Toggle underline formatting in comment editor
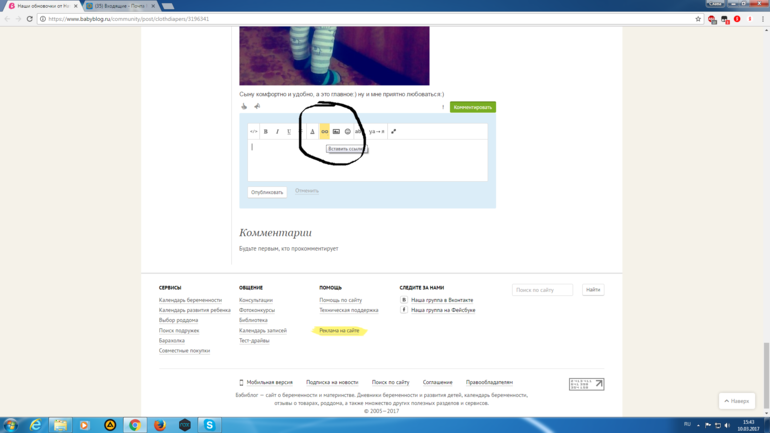770x433 pixels. tap(289, 131)
